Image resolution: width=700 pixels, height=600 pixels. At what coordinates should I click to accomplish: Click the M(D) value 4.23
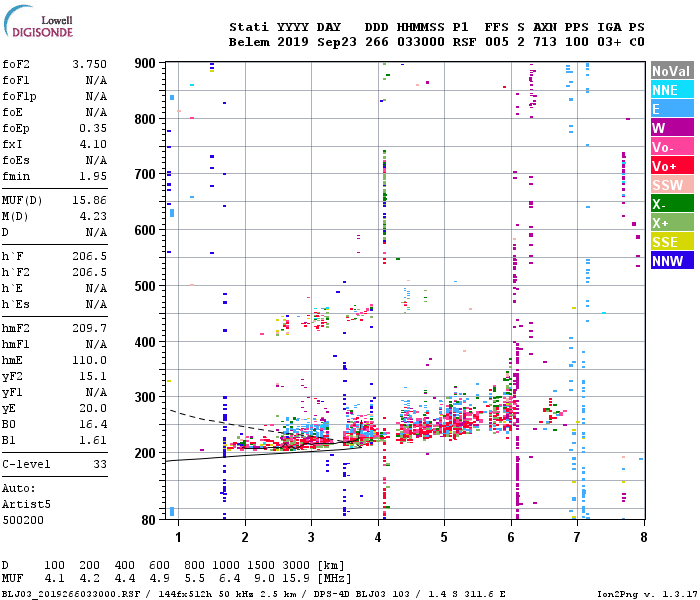coord(93,216)
